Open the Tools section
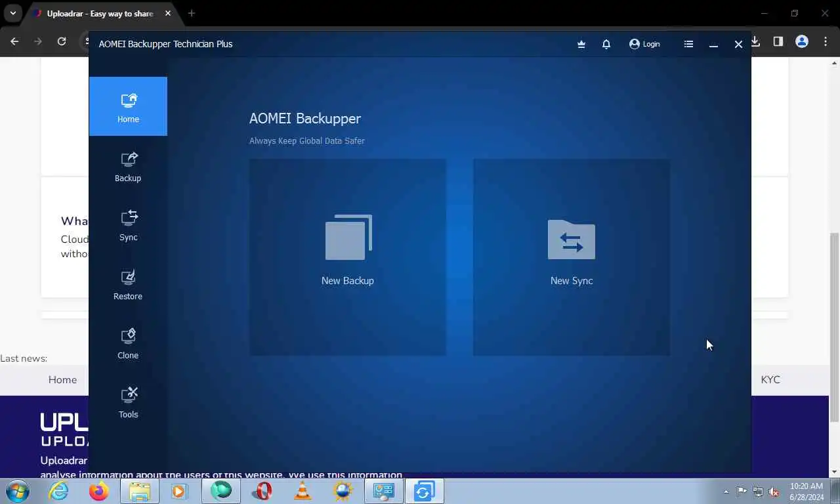 [128, 403]
